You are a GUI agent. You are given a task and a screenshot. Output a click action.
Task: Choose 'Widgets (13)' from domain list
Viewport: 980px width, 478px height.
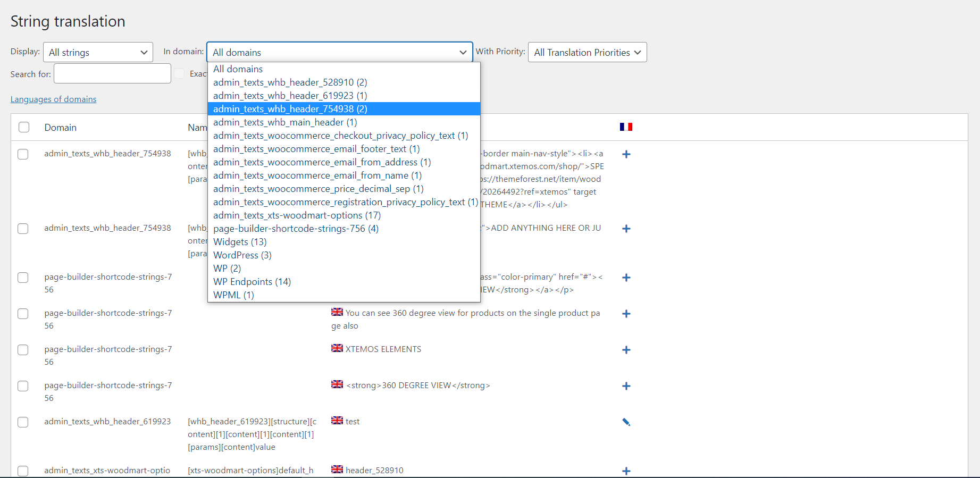point(240,242)
